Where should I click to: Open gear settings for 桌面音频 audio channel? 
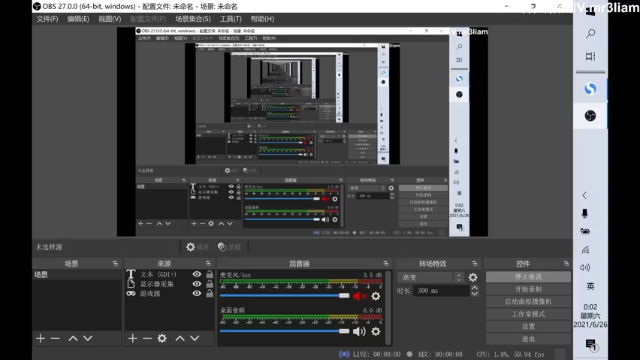(376, 331)
